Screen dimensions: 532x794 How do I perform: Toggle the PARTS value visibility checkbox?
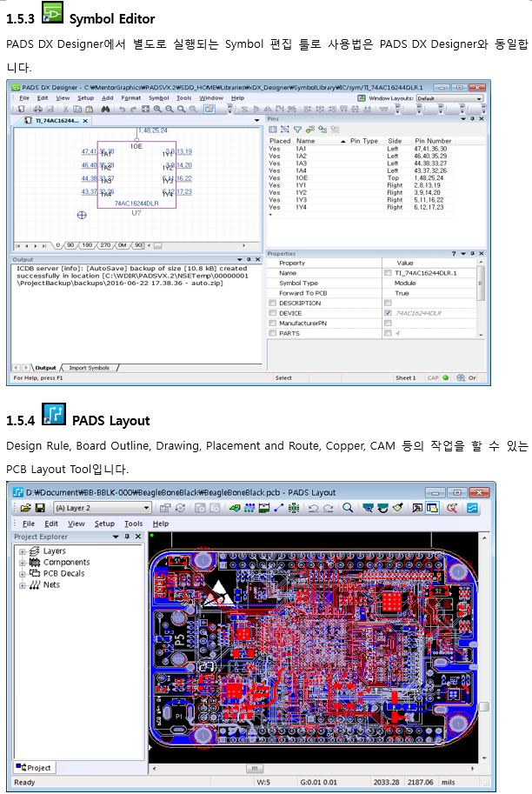(x=388, y=333)
